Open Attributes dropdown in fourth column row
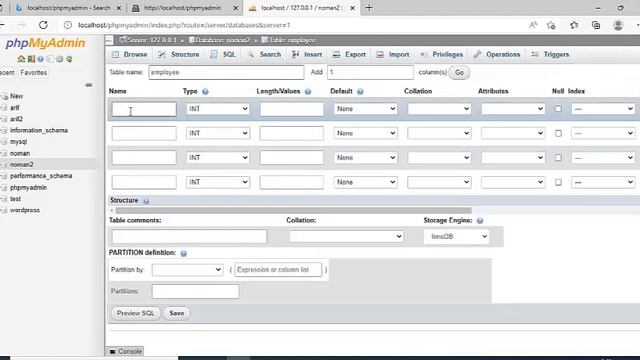 513,182
